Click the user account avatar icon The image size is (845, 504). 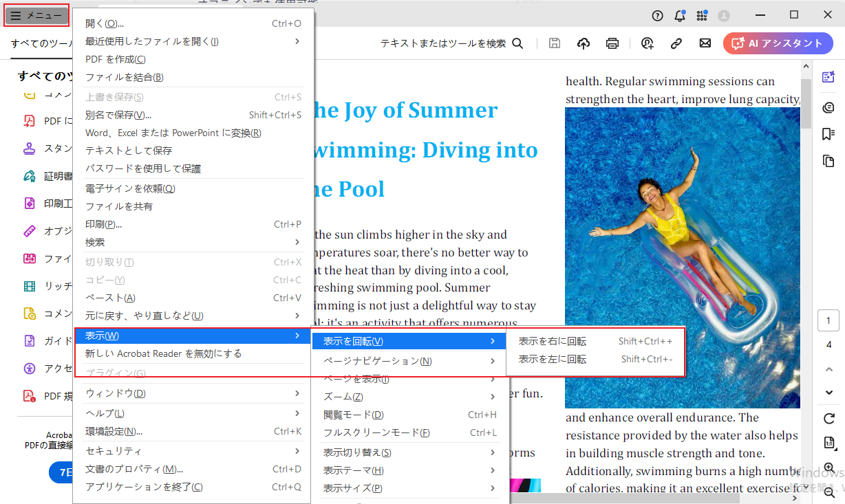[723, 15]
